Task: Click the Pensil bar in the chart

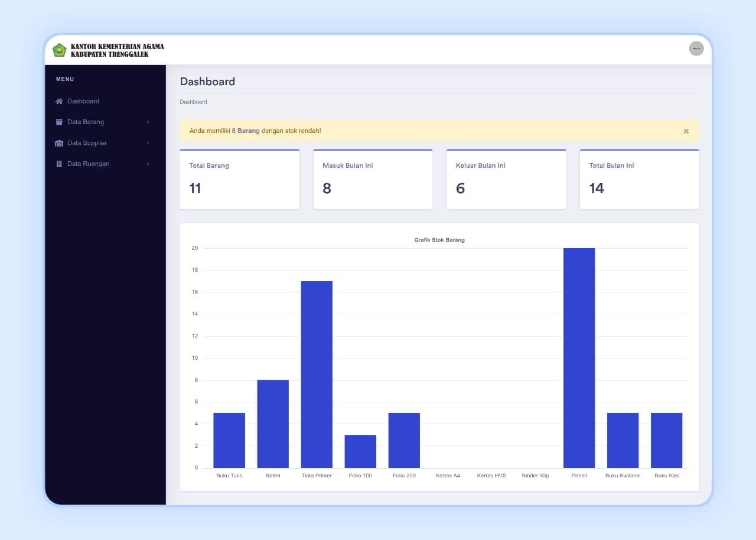Action: click(579, 358)
